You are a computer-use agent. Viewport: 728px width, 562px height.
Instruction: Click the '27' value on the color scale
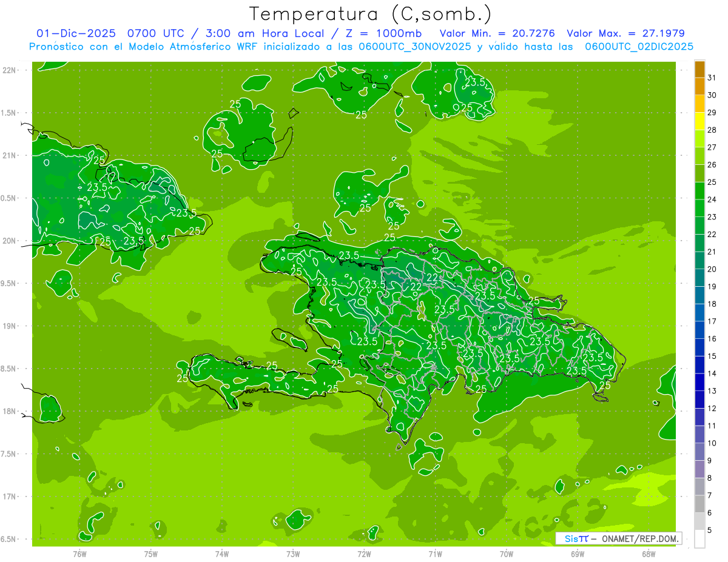712,147
